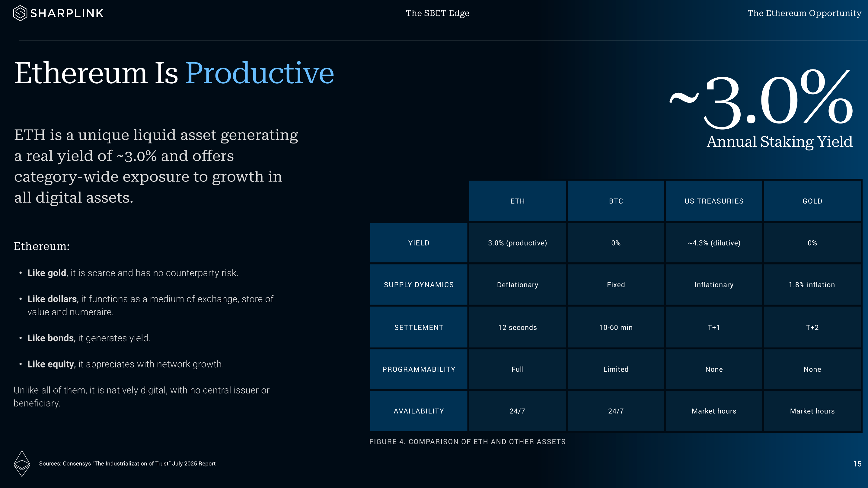Select The Ethereum Opportunity header label
The height and width of the screenshot is (488, 868).
point(804,13)
